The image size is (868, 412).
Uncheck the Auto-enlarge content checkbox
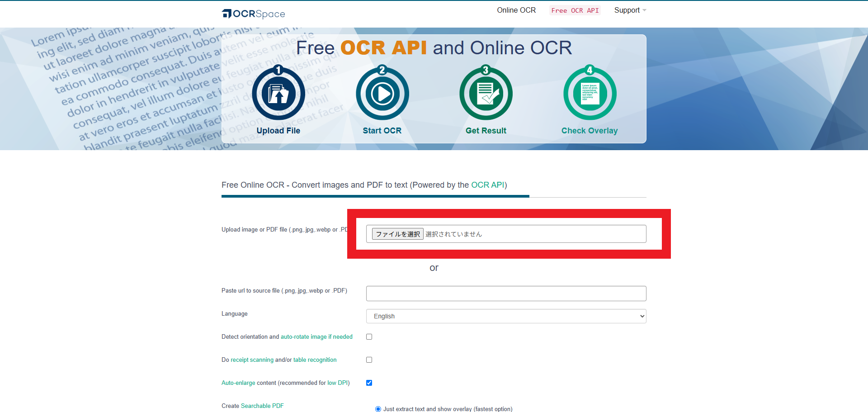pos(369,383)
